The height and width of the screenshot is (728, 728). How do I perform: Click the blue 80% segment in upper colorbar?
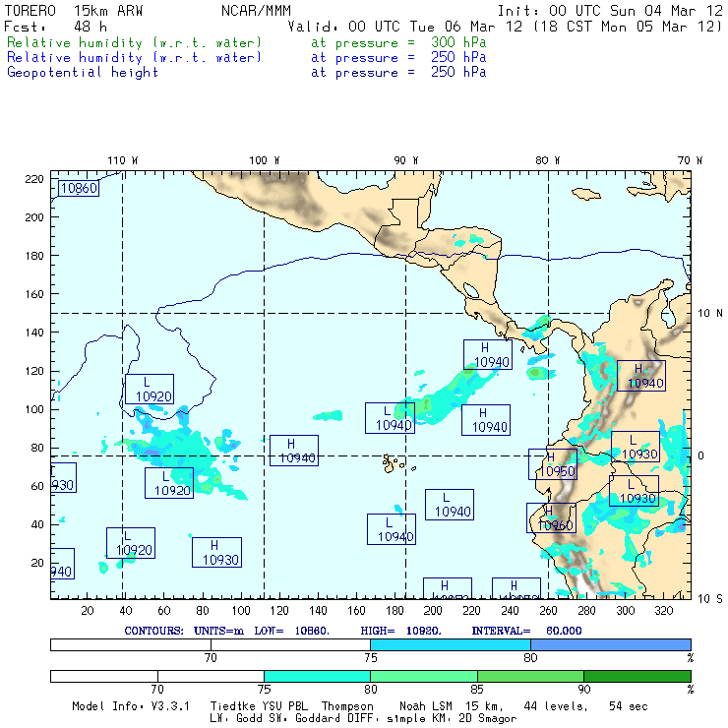click(610, 643)
